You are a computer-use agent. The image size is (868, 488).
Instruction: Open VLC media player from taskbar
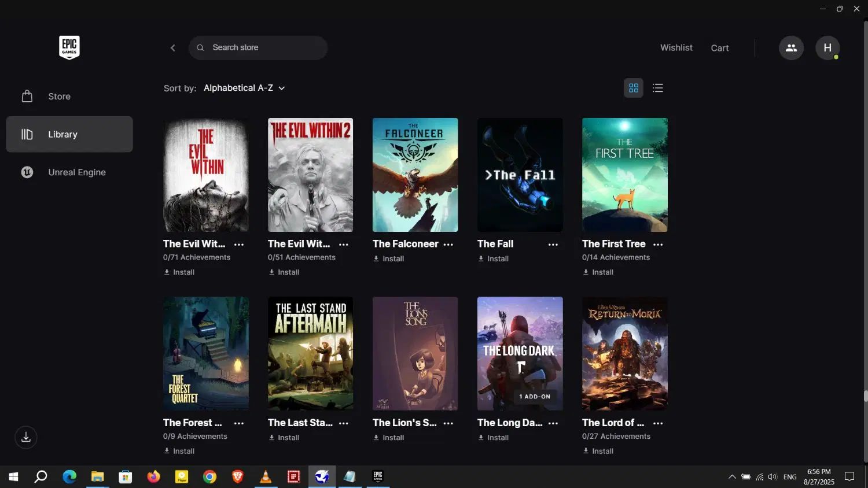coord(266,476)
